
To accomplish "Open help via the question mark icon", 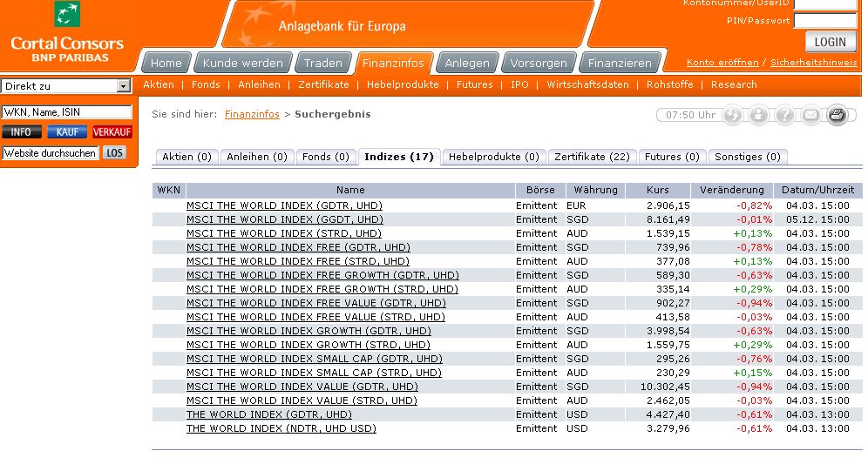I will click(x=785, y=115).
